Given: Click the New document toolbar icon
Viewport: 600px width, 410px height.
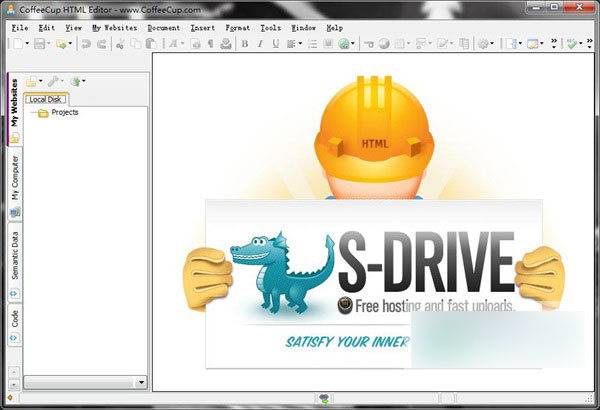Looking at the screenshot, I should click(x=17, y=44).
